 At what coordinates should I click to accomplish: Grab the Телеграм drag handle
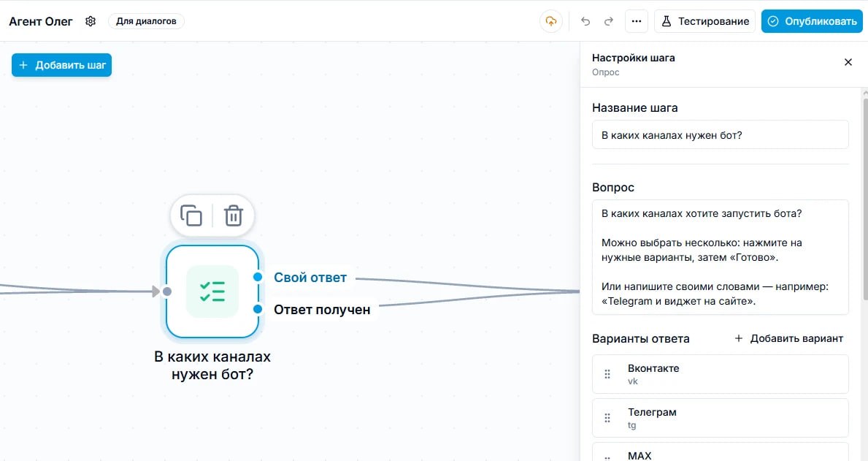[x=607, y=418]
